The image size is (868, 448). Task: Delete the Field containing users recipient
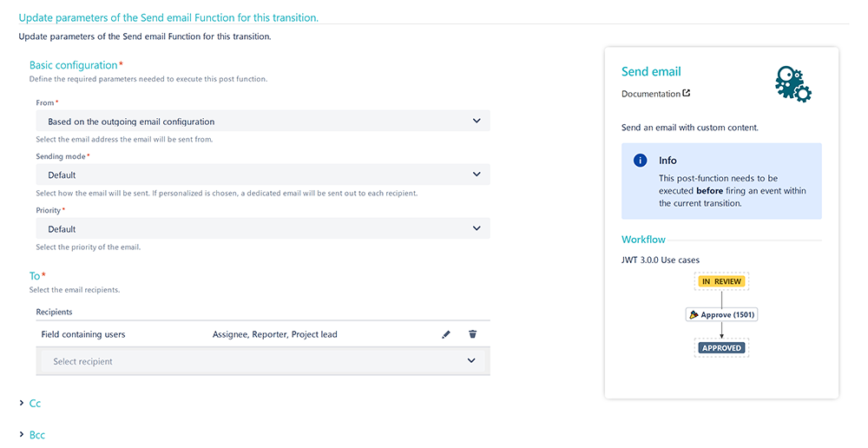[473, 334]
